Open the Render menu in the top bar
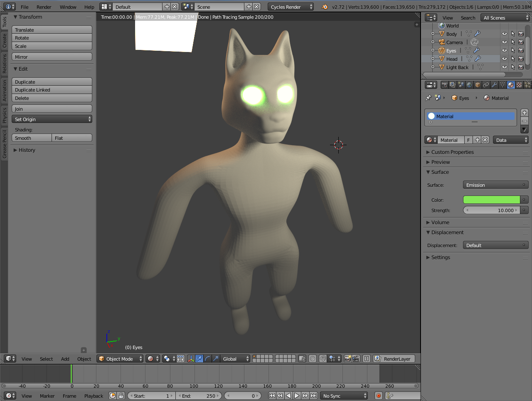Viewport: 532px width, 401px height. click(x=44, y=7)
